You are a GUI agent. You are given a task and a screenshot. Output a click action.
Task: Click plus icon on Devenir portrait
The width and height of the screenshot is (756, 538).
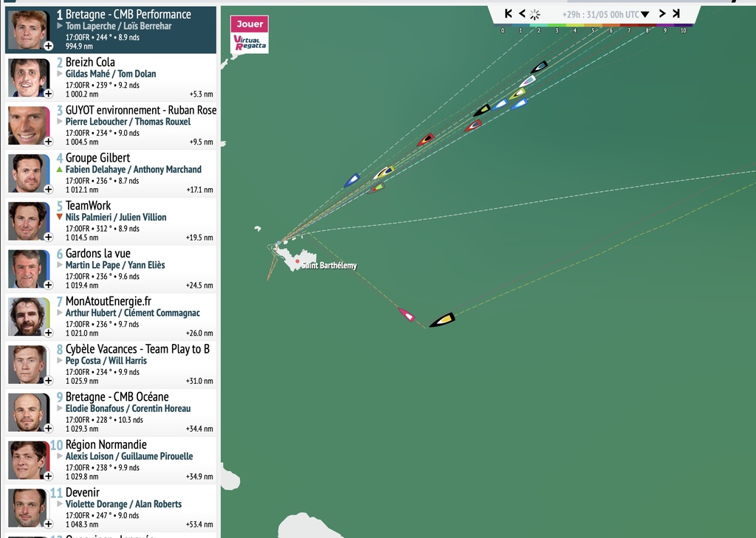(48, 523)
